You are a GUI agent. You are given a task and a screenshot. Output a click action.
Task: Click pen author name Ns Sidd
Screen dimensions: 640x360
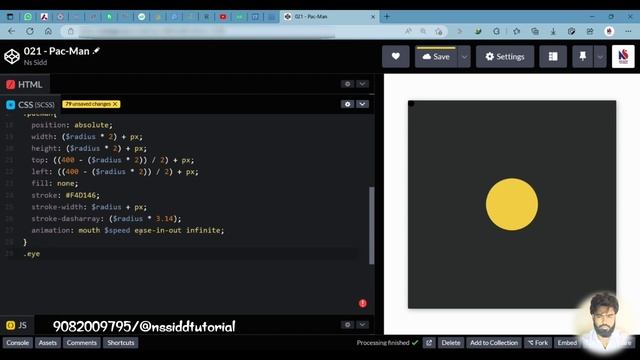click(x=35, y=62)
